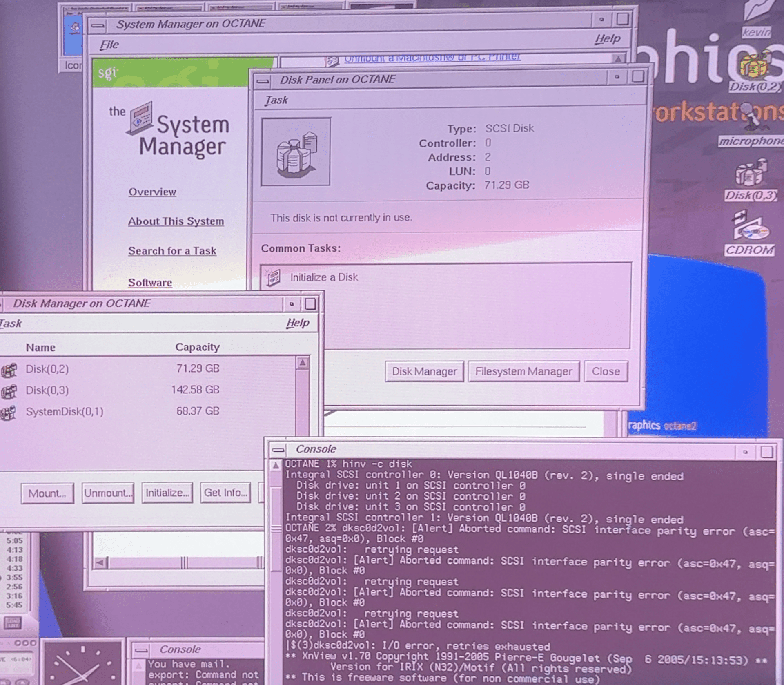Click the System Manager logo icon

[140, 118]
